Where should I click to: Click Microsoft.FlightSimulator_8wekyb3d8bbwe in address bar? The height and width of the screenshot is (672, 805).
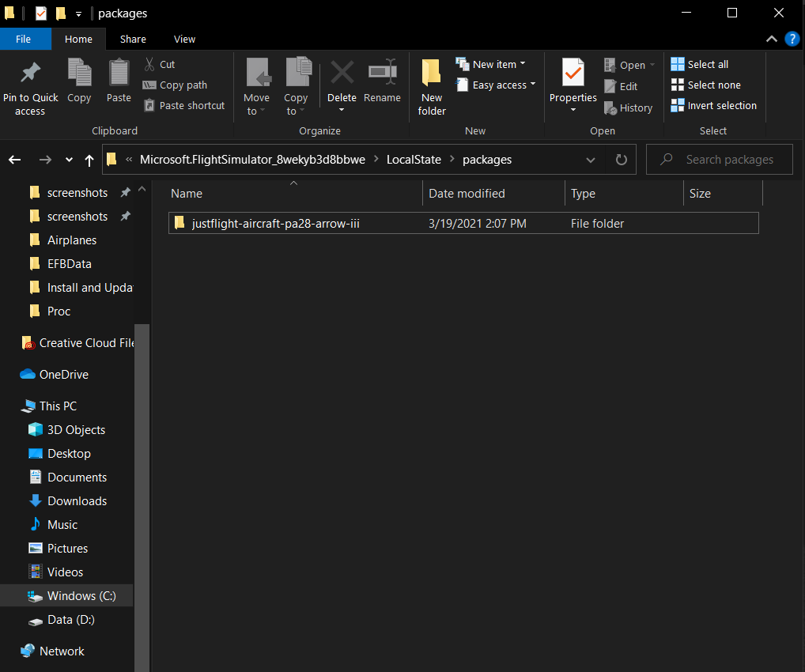(252, 160)
